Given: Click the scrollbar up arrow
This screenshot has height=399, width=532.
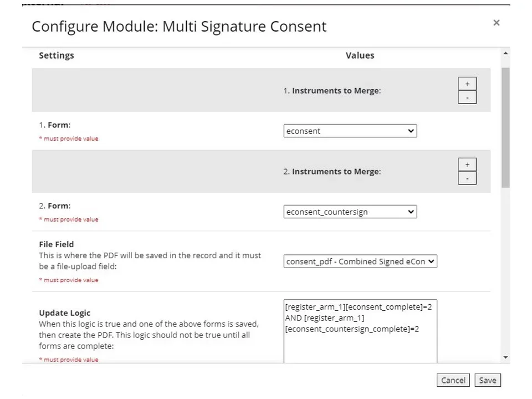Looking at the screenshot, I should (x=505, y=53).
